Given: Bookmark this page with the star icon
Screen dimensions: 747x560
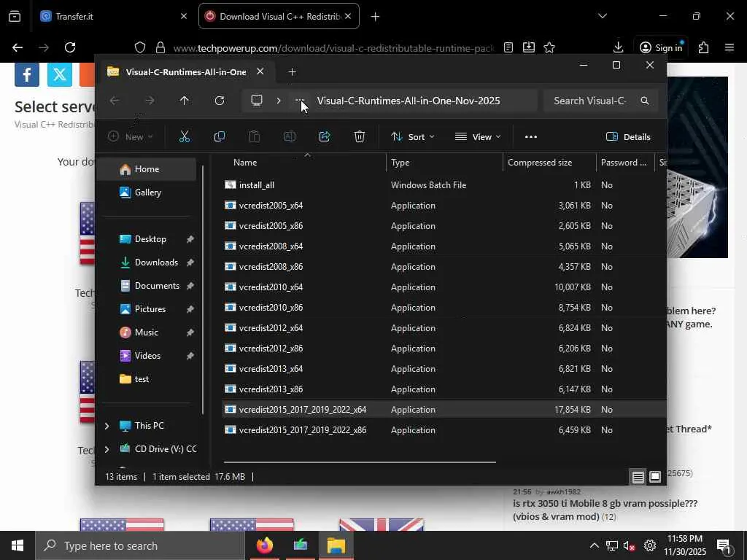Looking at the screenshot, I should tap(549, 47).
